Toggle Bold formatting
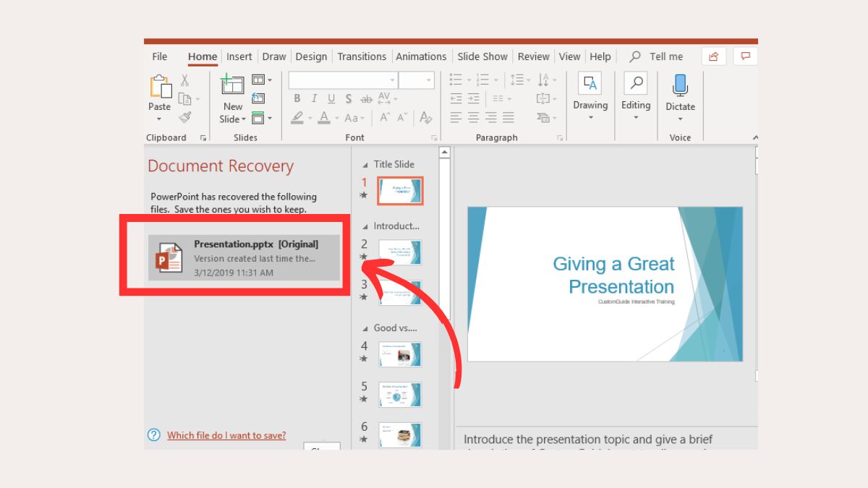 (x=297, y=99)
